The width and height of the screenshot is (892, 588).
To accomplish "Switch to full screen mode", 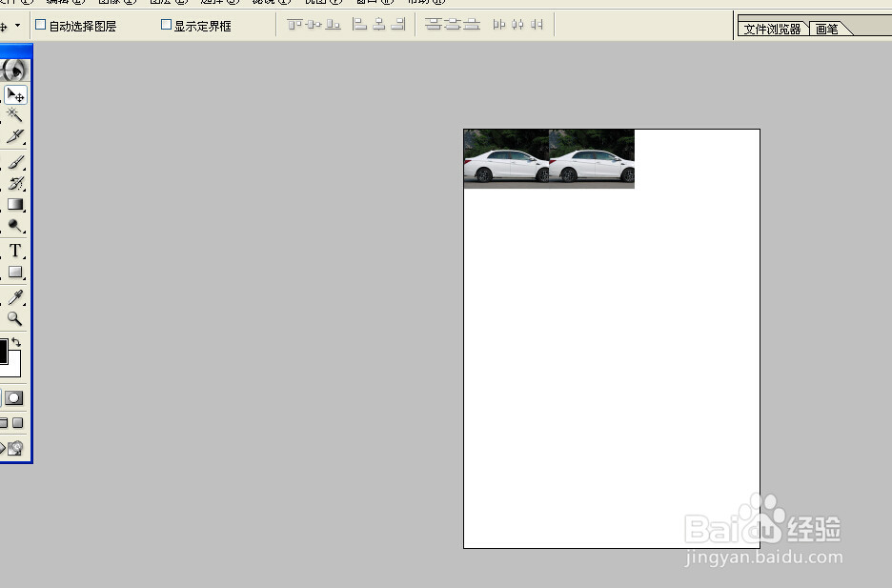I will point(18,422).
